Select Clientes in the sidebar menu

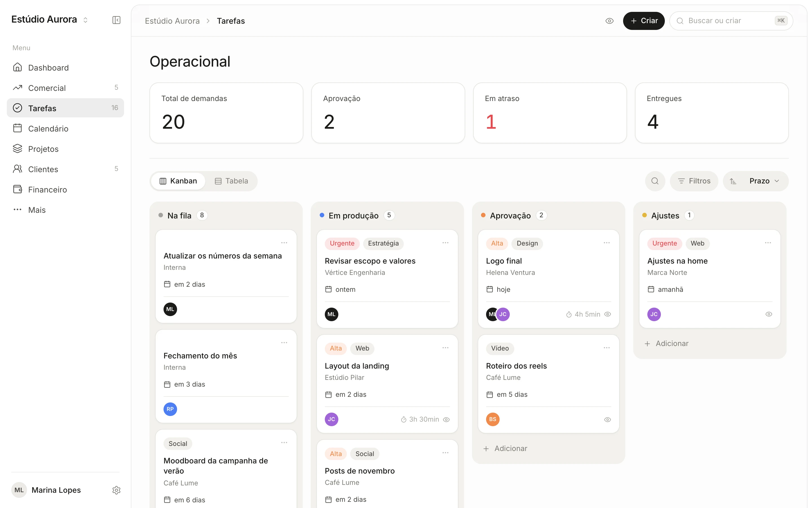click(x=65, y=169)
